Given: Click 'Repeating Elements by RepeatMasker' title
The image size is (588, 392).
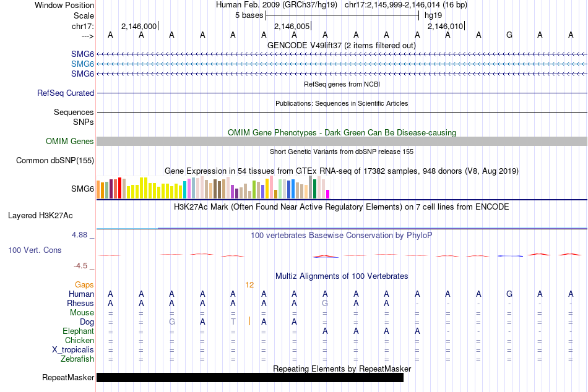Looking at the screenshot, I should tap(342, 369).
